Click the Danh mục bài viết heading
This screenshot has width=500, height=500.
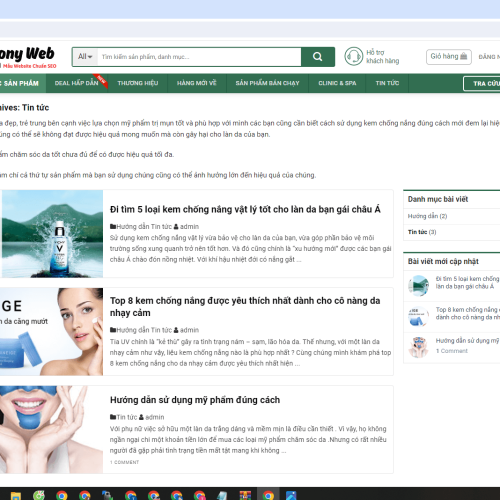coord(438,199)
